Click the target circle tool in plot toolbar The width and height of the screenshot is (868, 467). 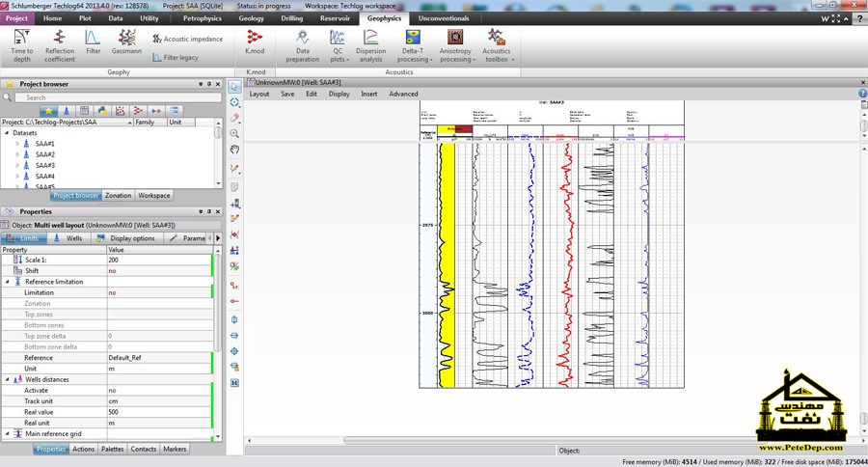click(234, 102)
